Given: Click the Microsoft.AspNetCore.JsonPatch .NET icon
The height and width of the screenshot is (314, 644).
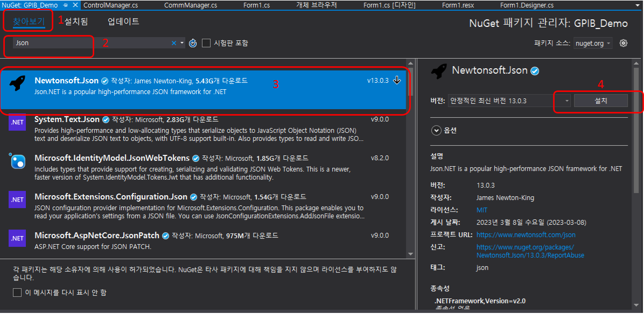Looking at the screenshot, I should (x=17, y=238).
